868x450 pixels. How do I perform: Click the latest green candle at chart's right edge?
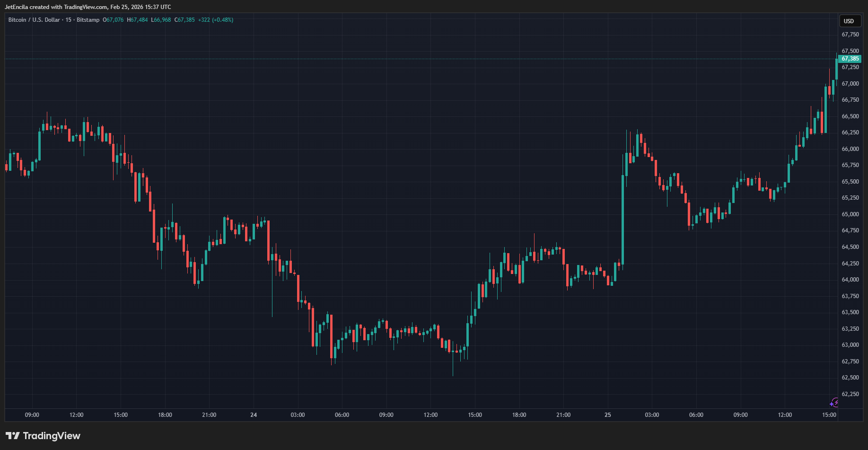[x=836, y=69]
